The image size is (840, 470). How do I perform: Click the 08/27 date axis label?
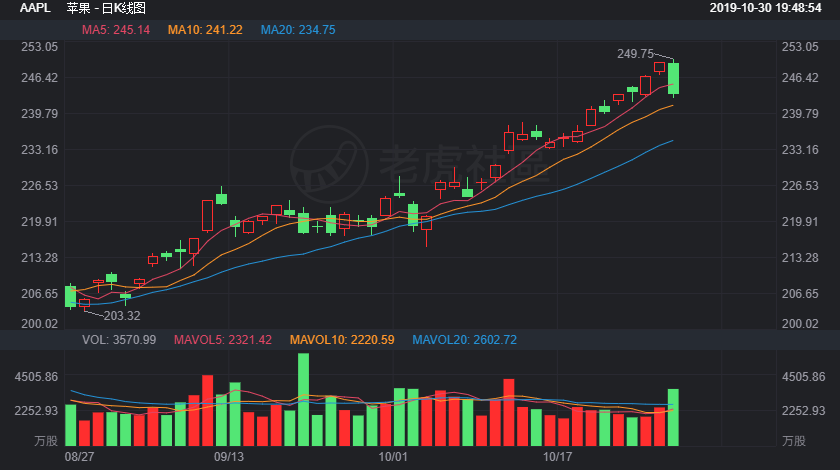tap(79, 457)
